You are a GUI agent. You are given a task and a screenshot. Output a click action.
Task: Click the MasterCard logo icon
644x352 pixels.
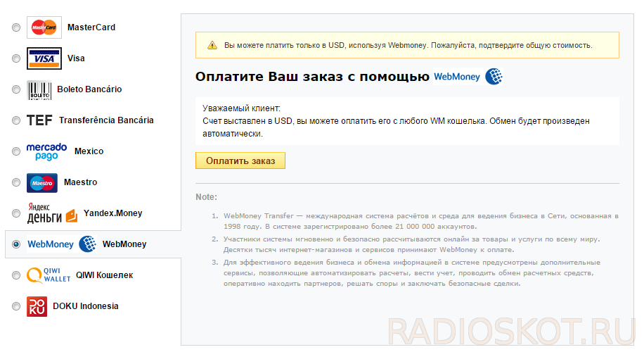pos(44,27)
